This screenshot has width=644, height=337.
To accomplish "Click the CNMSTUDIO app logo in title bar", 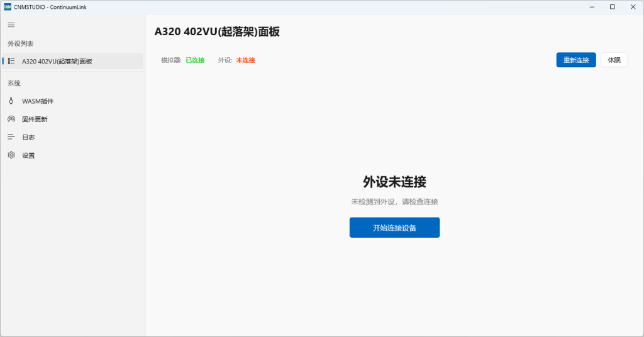I will [x=8, y=7].
